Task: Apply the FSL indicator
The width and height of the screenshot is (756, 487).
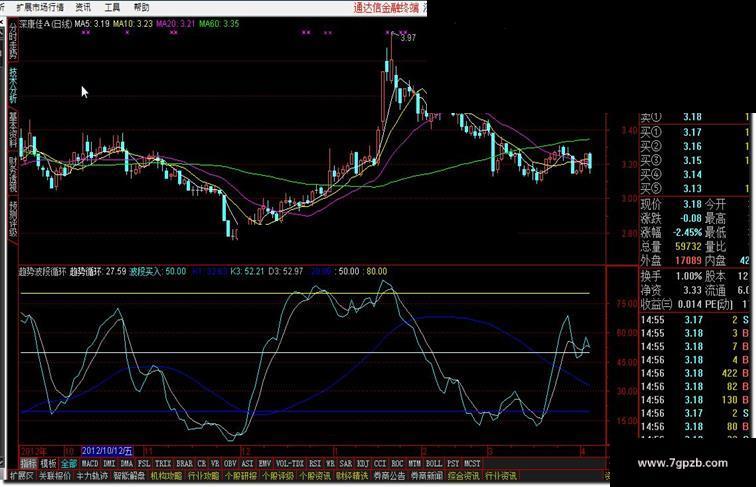Action: pos(144,463)
